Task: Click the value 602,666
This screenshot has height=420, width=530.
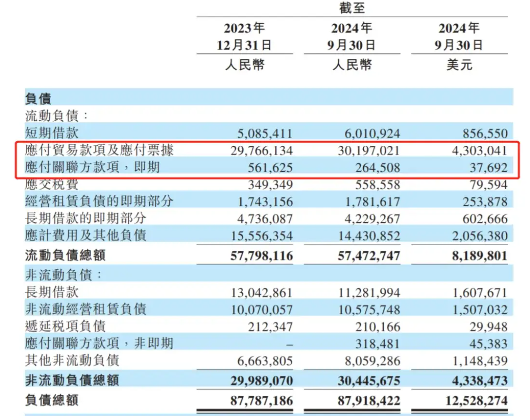Action: pos(485,219)
